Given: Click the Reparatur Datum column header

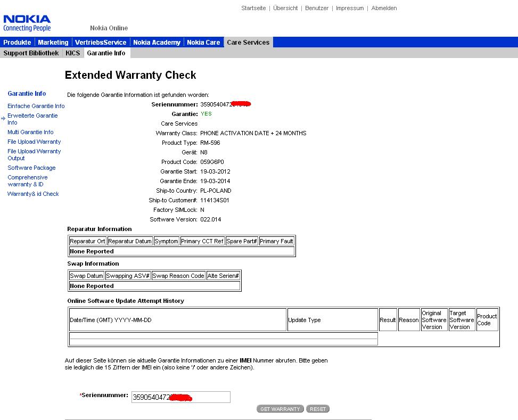Looking at the screenshot, I should 130,241.
